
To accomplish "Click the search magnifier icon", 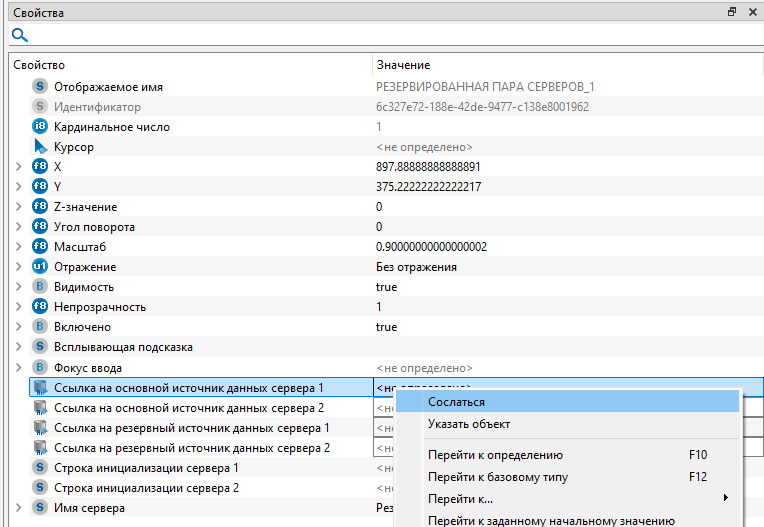I will (x=19, y=35).
